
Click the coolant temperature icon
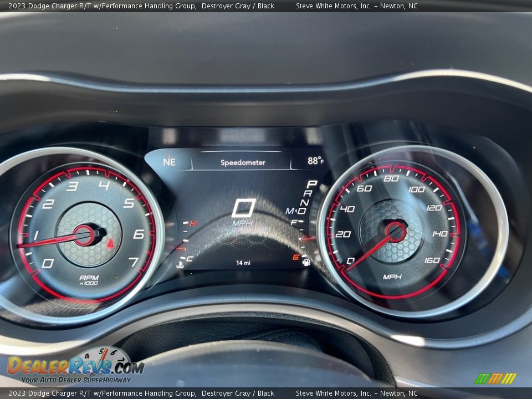(x=180, y=264)
